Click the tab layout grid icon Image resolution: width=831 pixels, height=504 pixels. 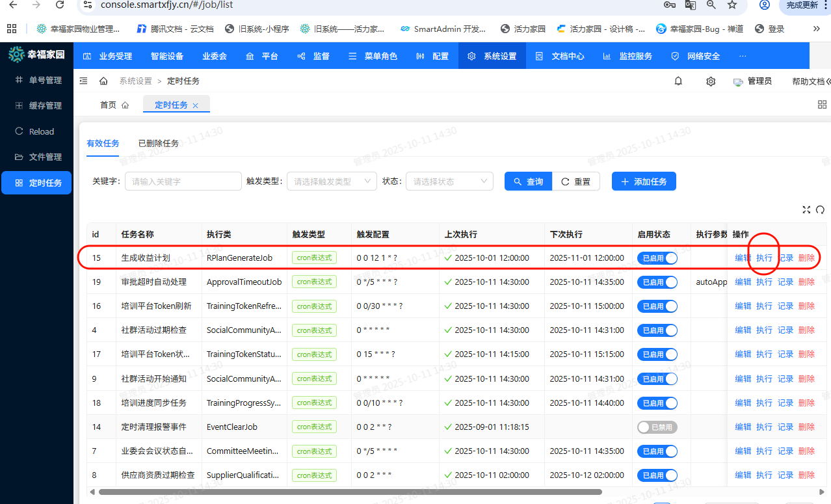click(822, 105)
